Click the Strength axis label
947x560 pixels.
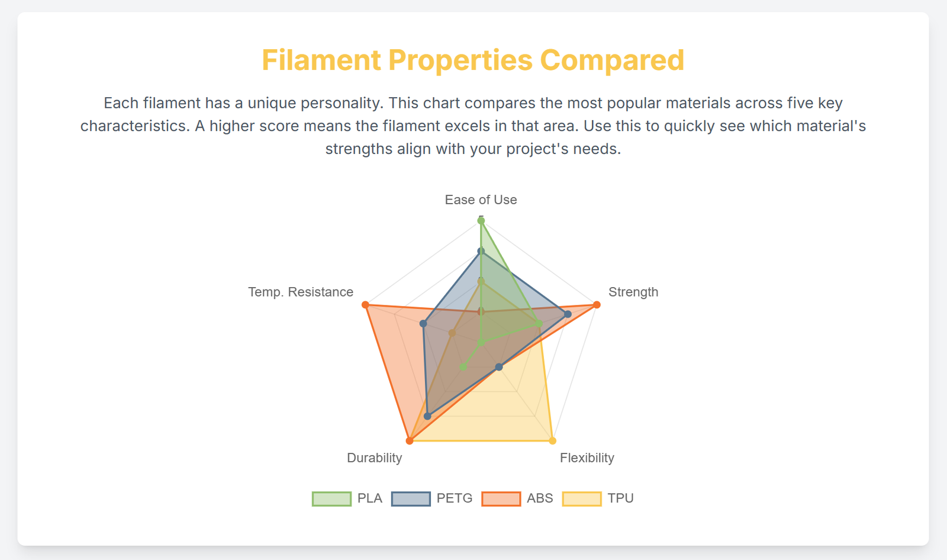[x=633, y=292]
